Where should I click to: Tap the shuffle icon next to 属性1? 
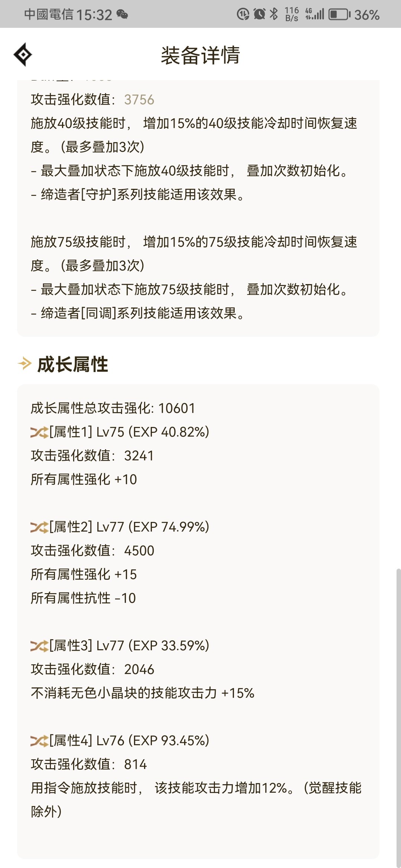[39, 432]
